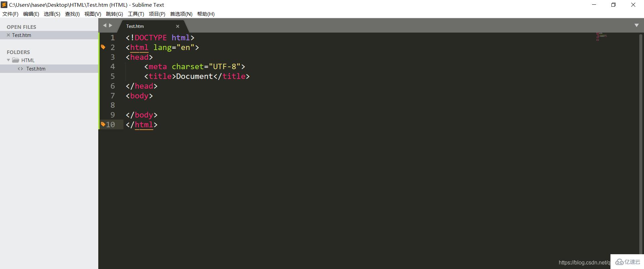Viewport: 644px width, 269px height.
Task: Click the opening head tag on line 3
Action: coord(139,57)
